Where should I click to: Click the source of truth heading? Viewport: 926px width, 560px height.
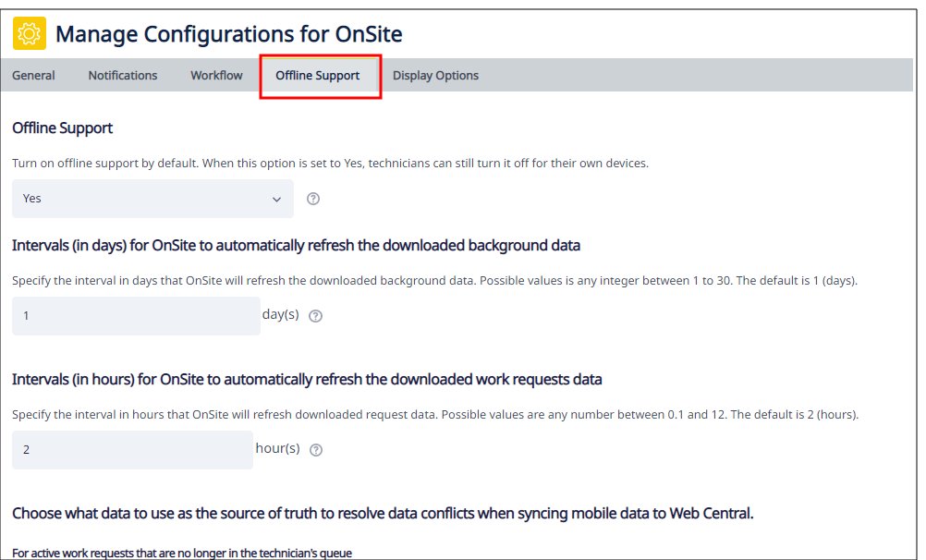[x=383, y=514]
